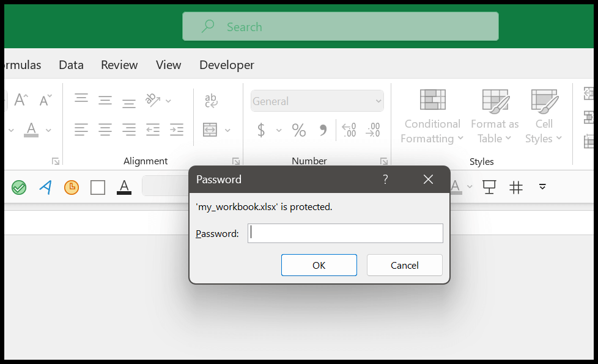Open Conditional Formatting dropdown
598x364 pixels.
[432, 117]
